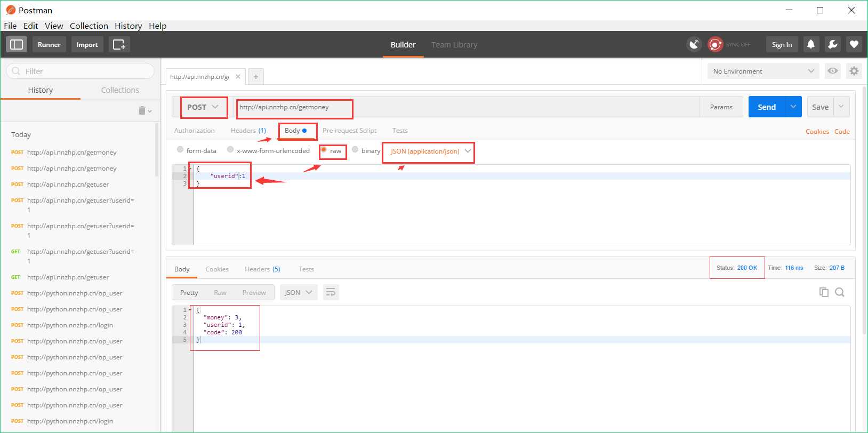The width and height of the screenshot is (868, 433).
Task: Select the binary radio button
Action: (x=355, y=150)
